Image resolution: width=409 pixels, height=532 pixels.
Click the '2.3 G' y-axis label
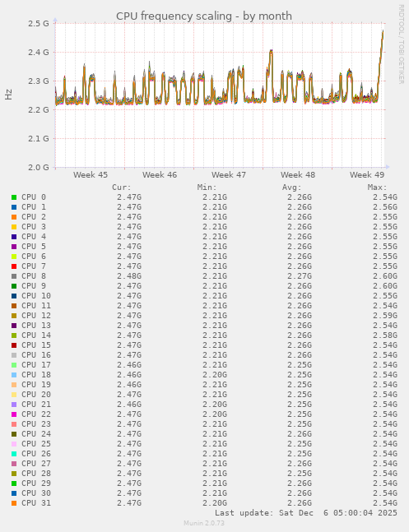click(x=39, y=81)
